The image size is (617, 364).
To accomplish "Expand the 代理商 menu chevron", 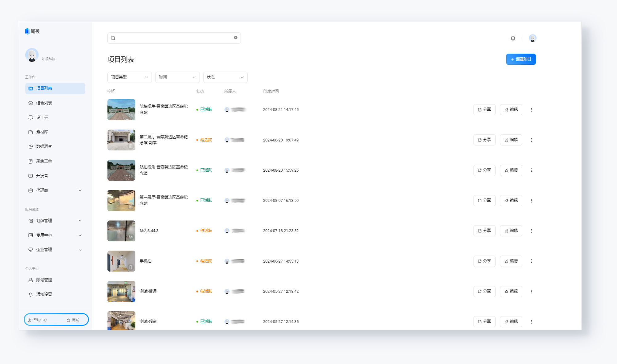I will click(80, 190).
